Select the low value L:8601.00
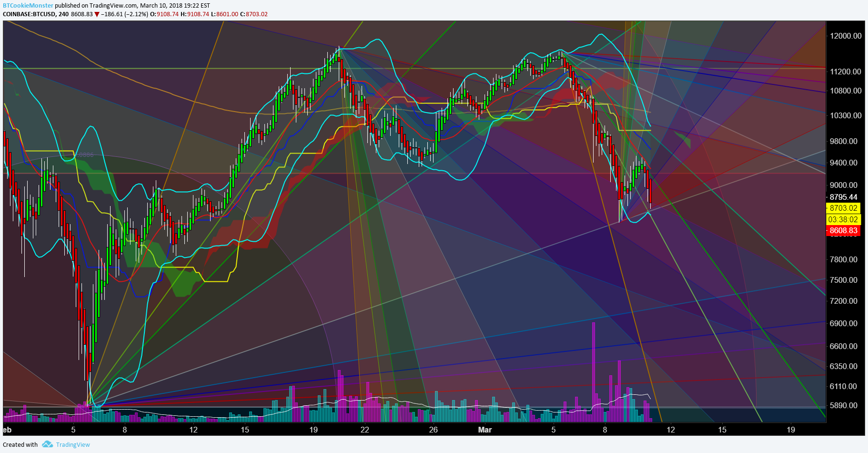The height and width of the screenshot is (453, 868). [225, 14]
